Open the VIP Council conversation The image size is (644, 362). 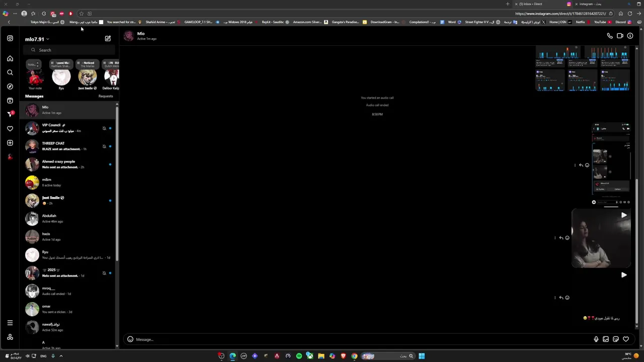[67, 128]
